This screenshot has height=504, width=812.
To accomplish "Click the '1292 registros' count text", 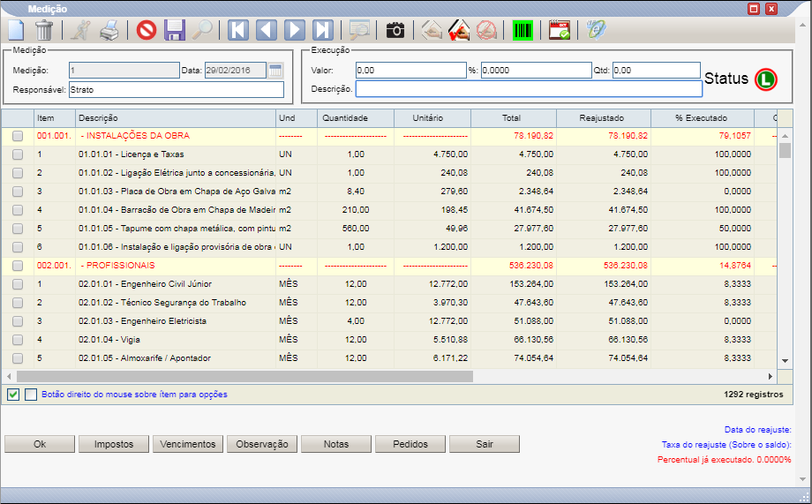I will point(754,395).
